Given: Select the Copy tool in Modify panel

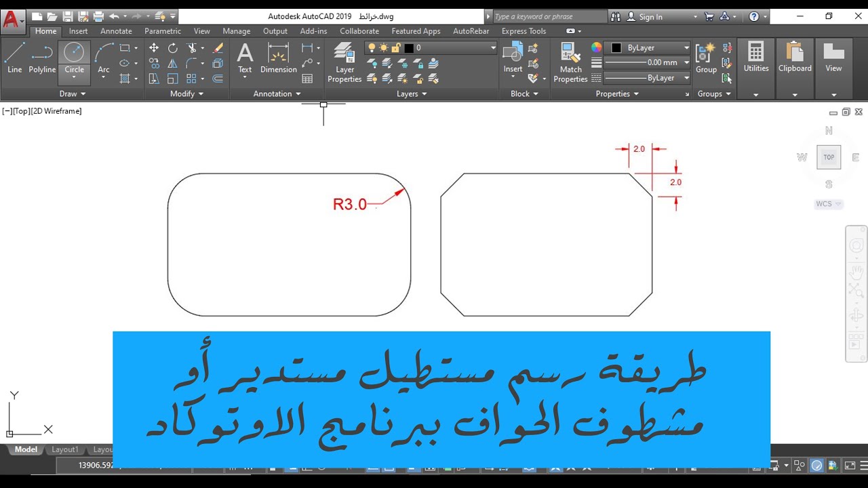Looking at the screenshot, I should (154, 63).
